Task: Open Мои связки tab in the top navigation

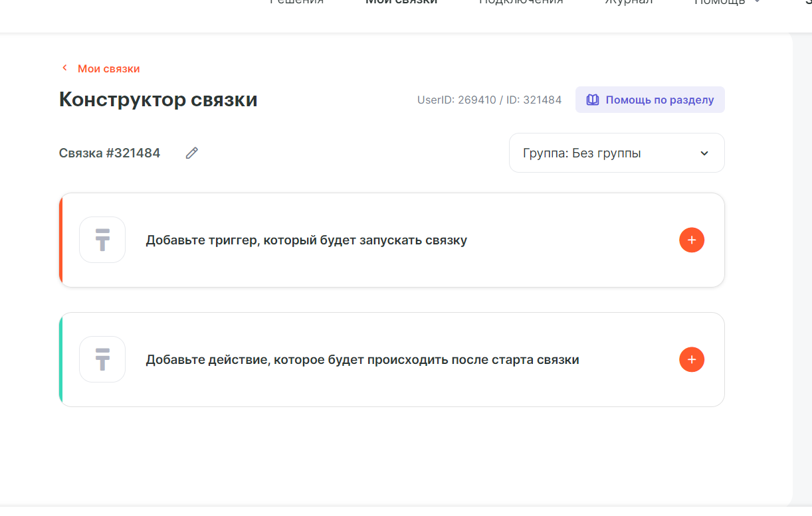Action: 401,2
